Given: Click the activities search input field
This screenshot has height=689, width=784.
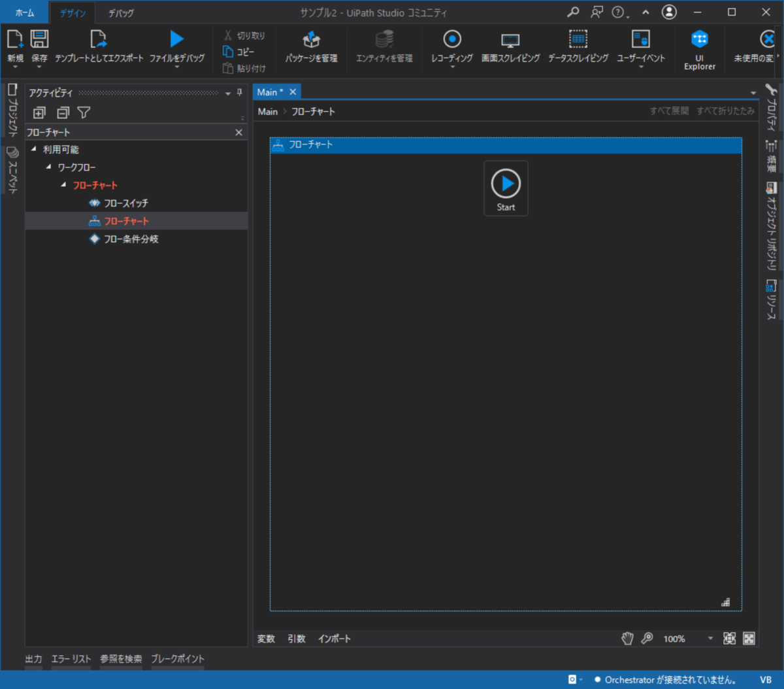Looking at the screenshot, I should [x=129, y=132].
